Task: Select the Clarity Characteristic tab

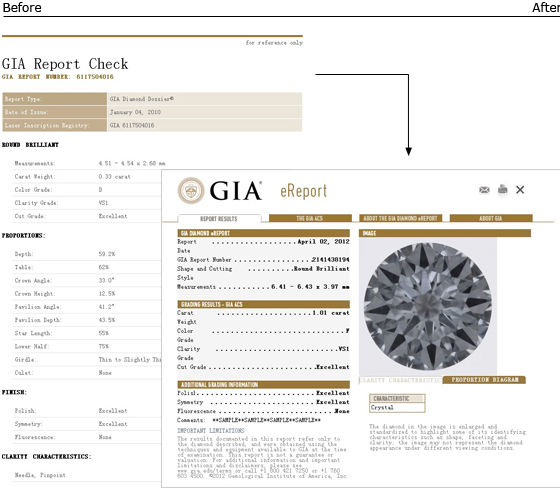Action: (x=400, y=380)
